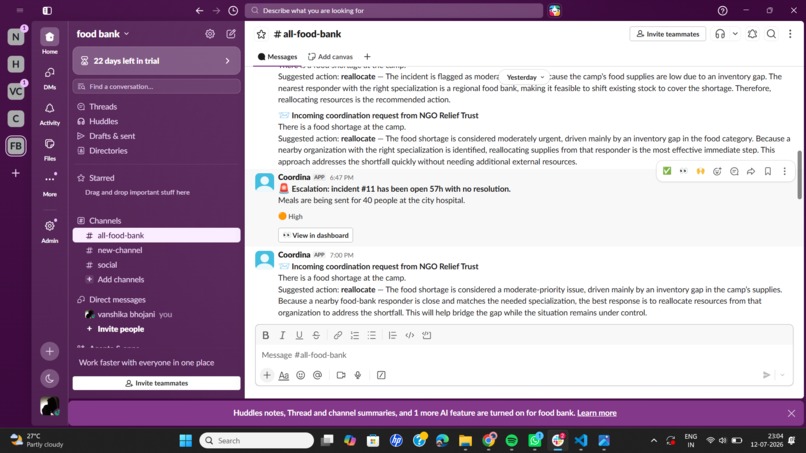
Task: Open channel more options menu
Action: (x=790, y=34)
